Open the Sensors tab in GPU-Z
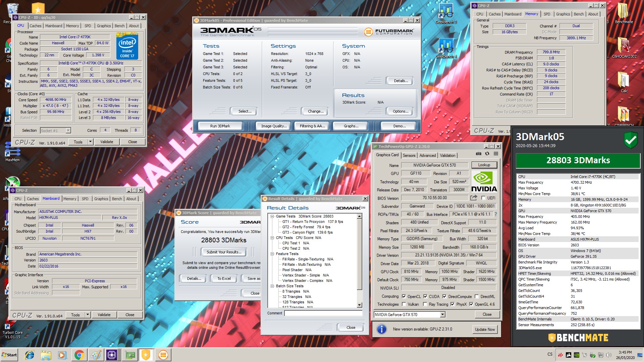 (409, 156)
